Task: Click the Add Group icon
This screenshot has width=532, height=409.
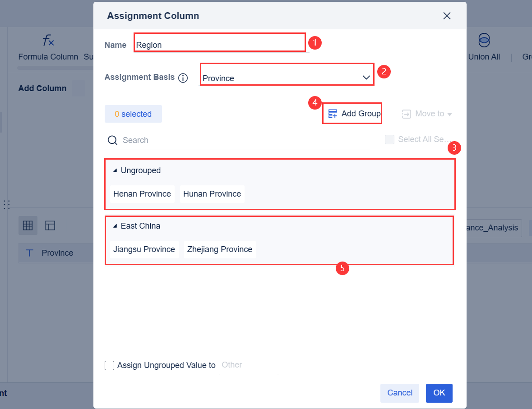Action: [333, 113]
